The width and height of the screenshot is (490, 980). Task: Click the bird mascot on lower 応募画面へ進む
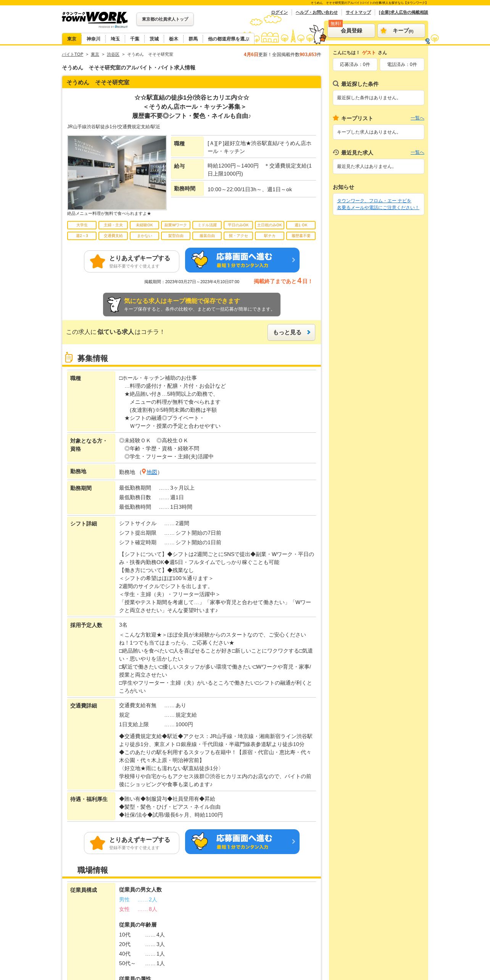point(200,841)
